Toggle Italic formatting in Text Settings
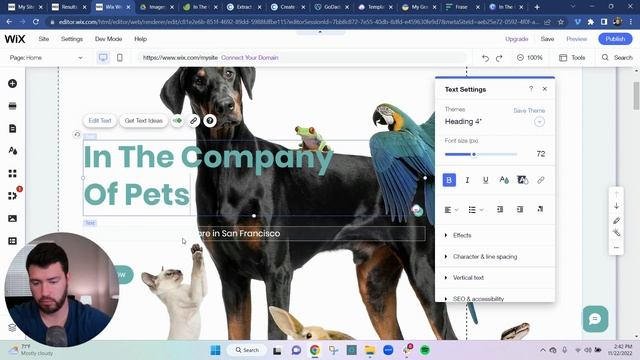 pyautogui.click(x=467, y=180)
